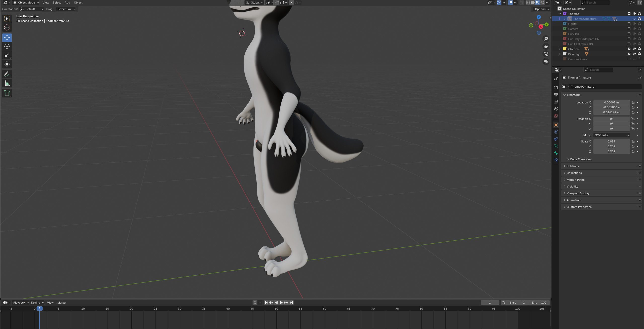
Task: Enable the Lights collection checkbox
Action: pyautogui.click(x=629, y=24)
